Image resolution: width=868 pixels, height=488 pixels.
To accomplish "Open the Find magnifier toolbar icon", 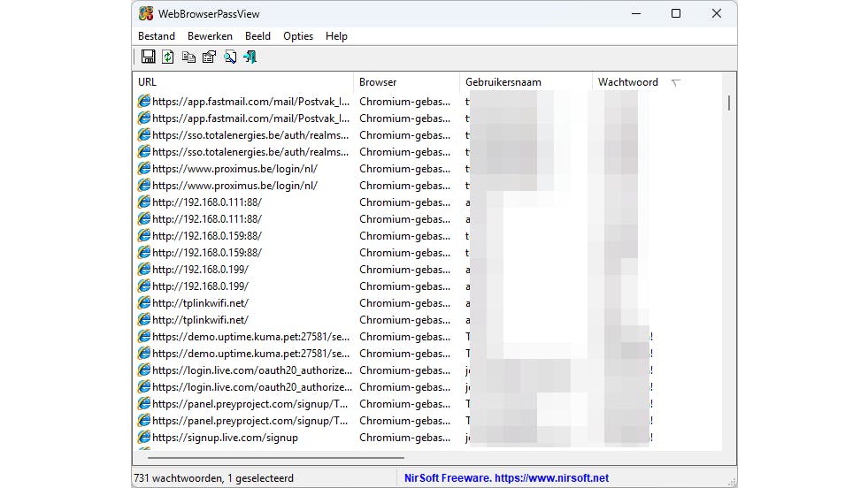I will pyautogui.click(x=230, y=57).
